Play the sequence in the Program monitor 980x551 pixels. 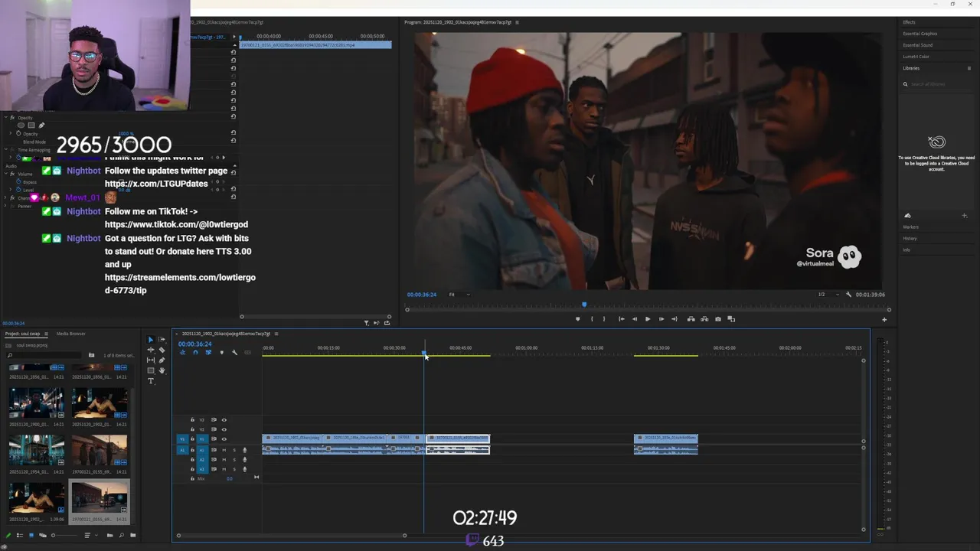tap(648, 319)
